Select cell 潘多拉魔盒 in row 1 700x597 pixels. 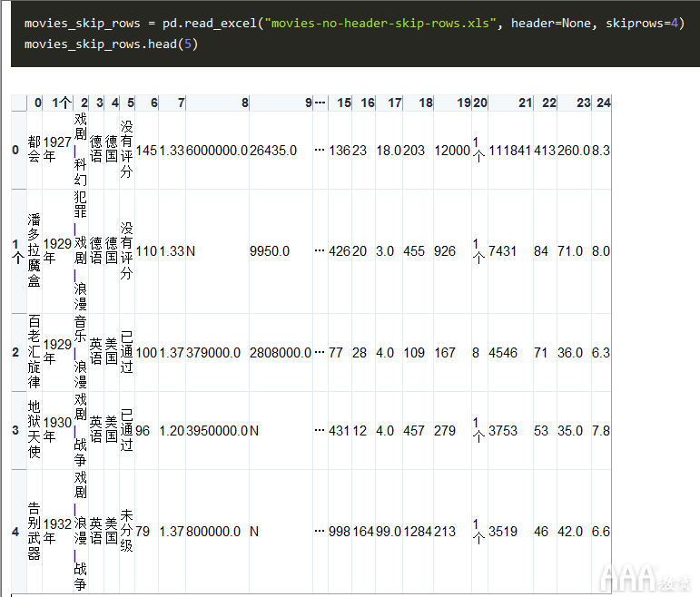(35, 250)
